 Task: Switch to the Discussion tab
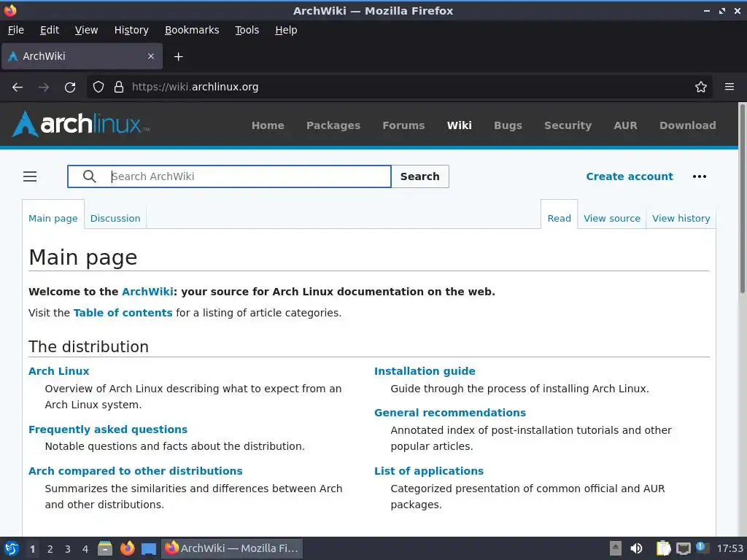tap(115, 219)
